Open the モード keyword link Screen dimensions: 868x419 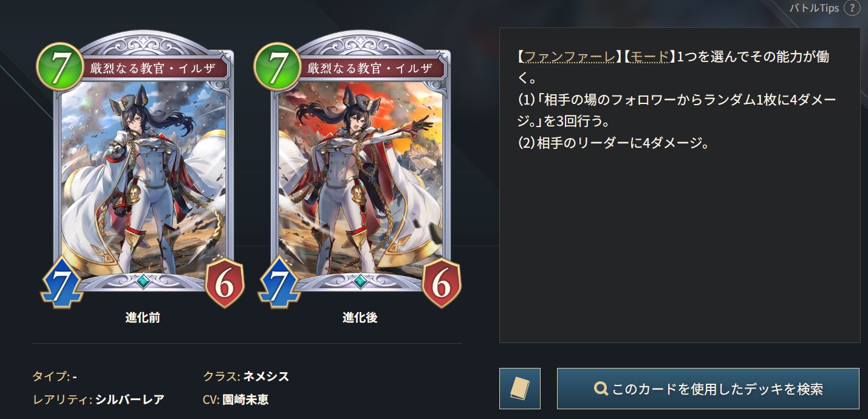[x=650, y=57]
